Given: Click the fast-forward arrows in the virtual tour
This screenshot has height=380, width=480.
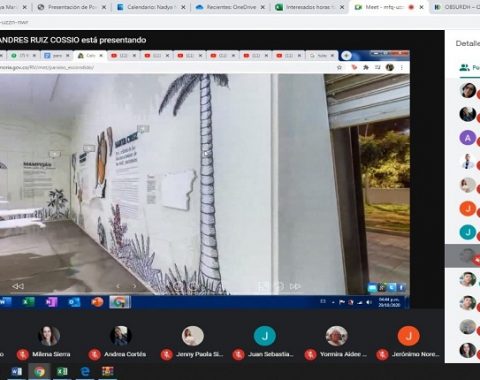Looking at the screenshot, I should pyautogui.click(x=295, y=286).
